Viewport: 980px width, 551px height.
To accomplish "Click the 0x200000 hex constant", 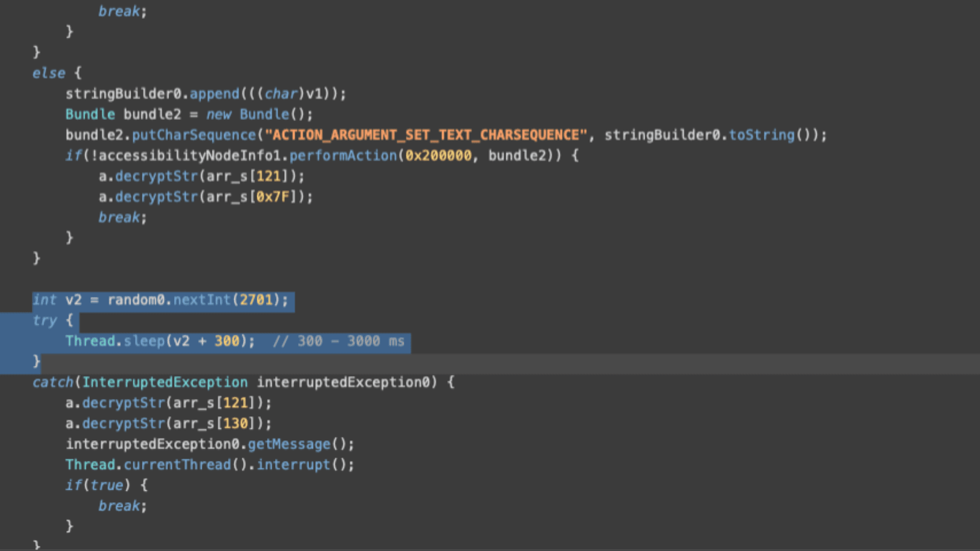I will click(439, 156).
